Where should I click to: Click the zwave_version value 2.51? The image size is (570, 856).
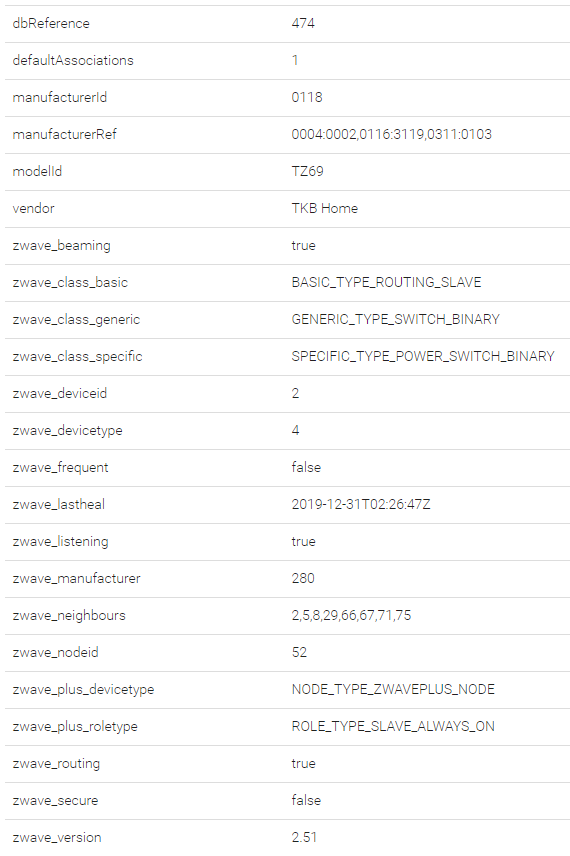coord(304,837)
